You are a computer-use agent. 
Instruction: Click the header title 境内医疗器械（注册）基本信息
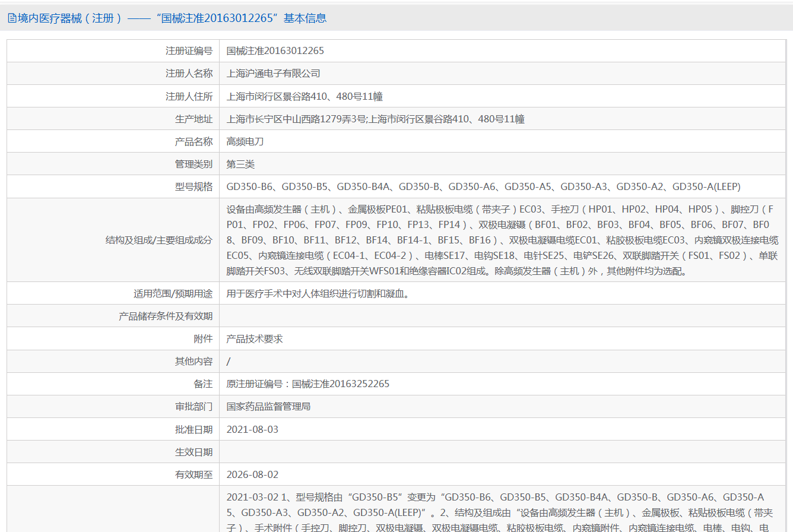(172, 18)
